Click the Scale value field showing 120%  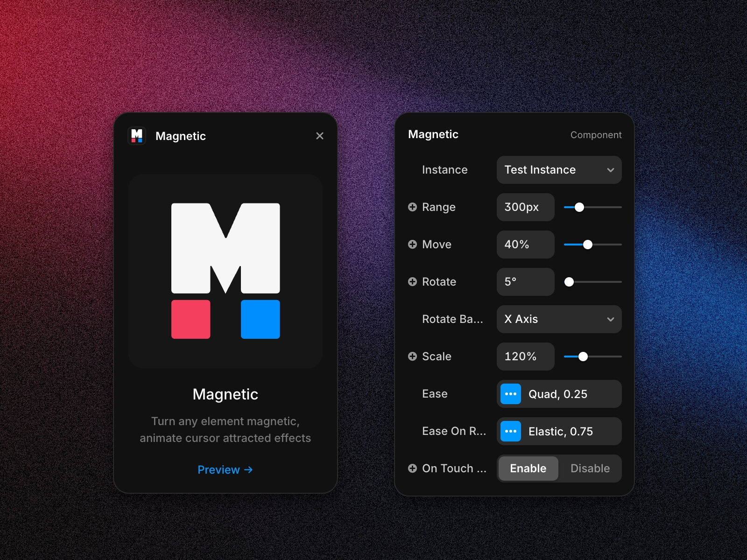525,357
